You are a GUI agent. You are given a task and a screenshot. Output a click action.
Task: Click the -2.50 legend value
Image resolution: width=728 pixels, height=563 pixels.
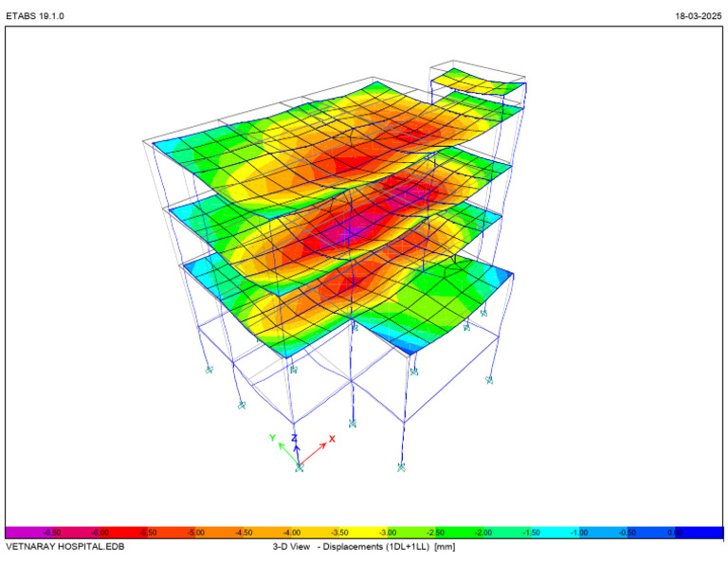click(x=435, y=533)
